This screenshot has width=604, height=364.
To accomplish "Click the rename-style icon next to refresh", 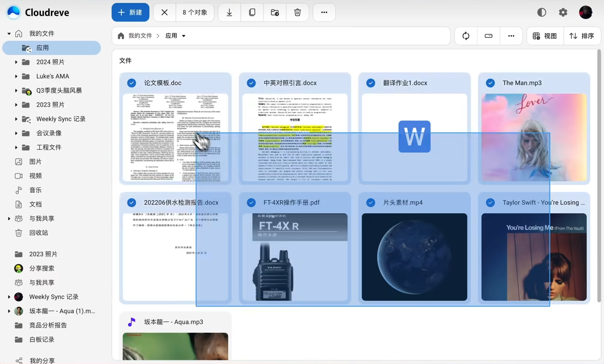I will point(489,36).
